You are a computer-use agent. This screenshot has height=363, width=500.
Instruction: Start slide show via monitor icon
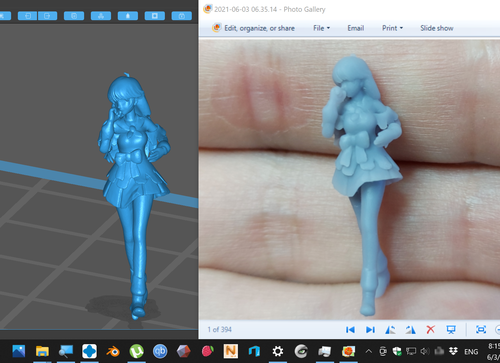tap(451, 330)
